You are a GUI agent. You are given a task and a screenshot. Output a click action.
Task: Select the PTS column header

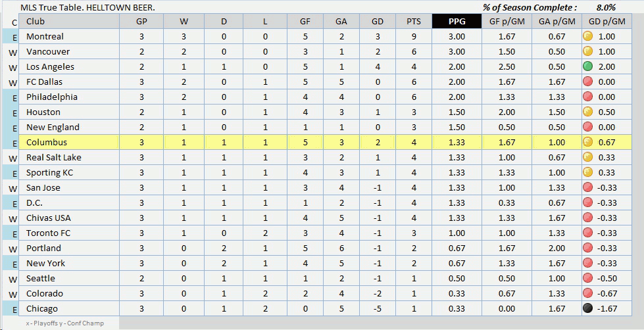[414, 22]
